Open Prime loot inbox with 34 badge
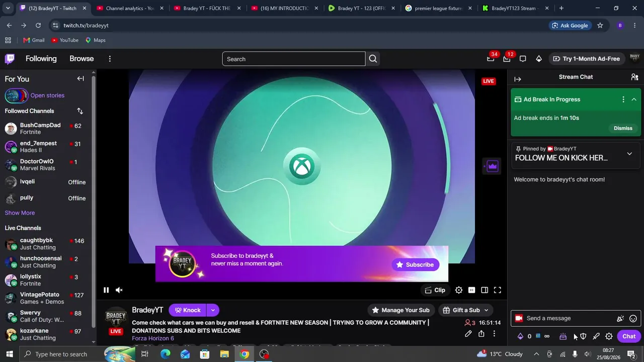 491,59
